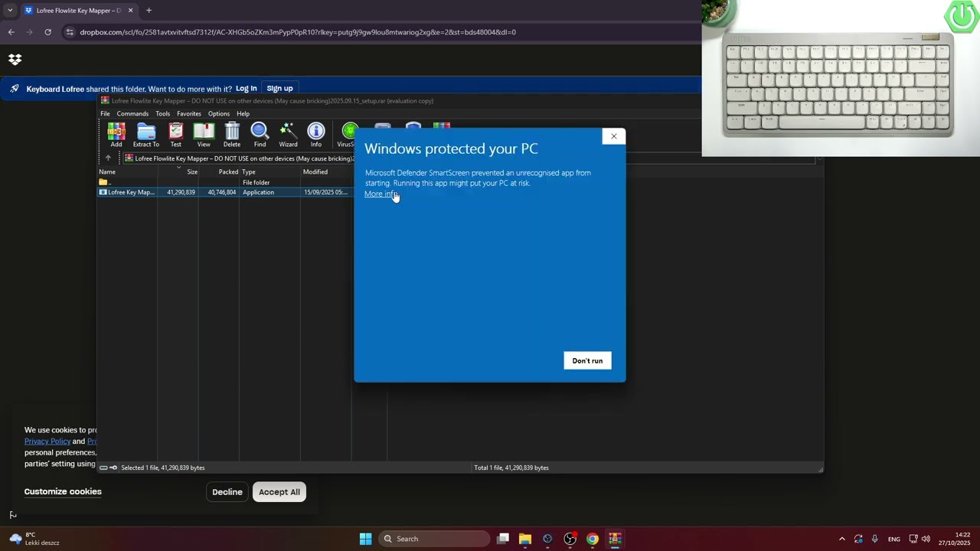Click the Extract To icon in WinRAR
This screenshot has width=980, height=551.
tap(145, 135)
